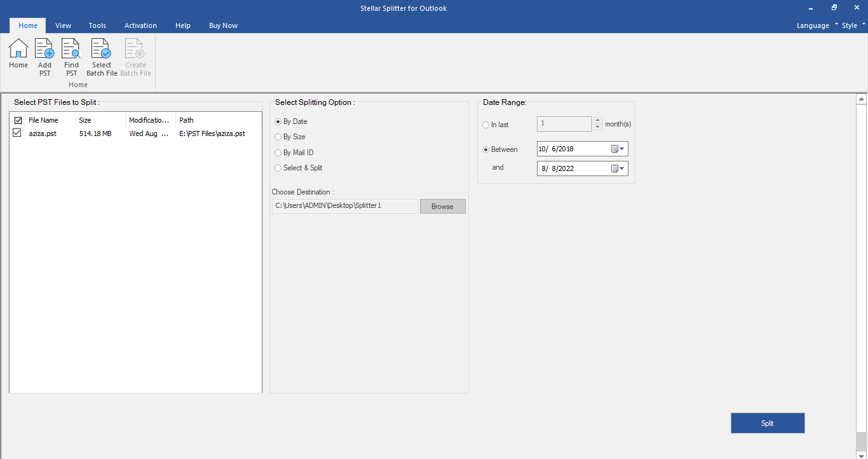
Task: Click the 514.18 MB size cell
Action: (x=95, y=134)
